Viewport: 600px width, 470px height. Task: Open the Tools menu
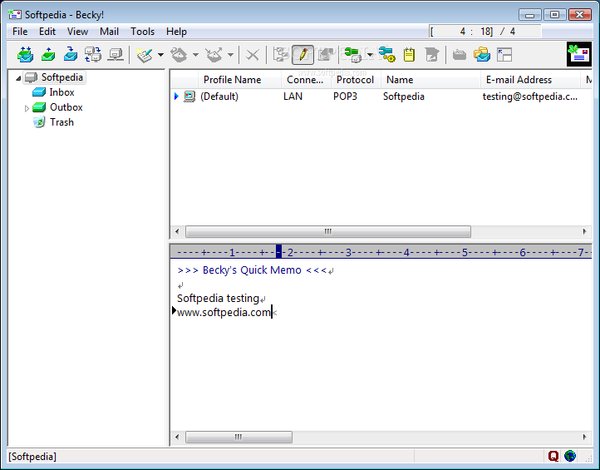(x=143, y=32)
